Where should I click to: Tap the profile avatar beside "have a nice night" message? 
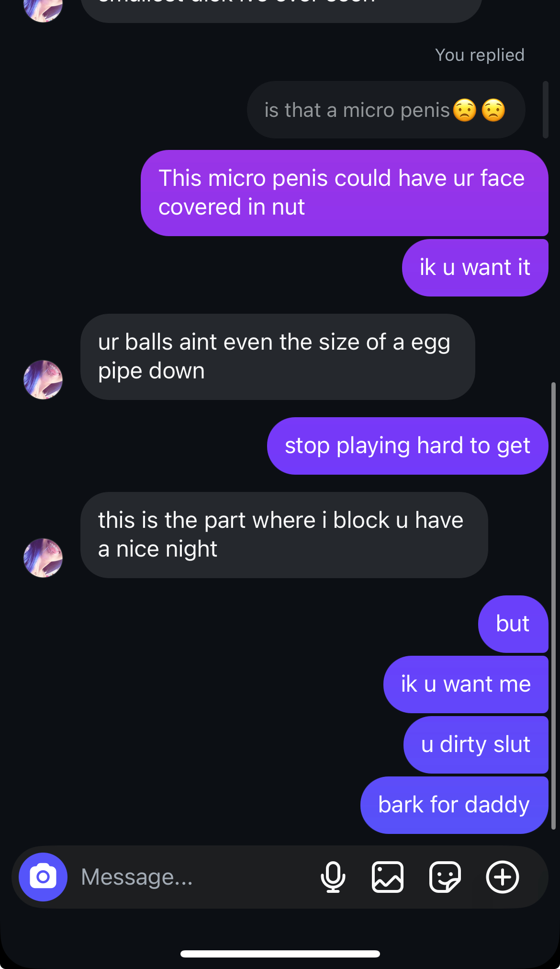click(43, 558)
